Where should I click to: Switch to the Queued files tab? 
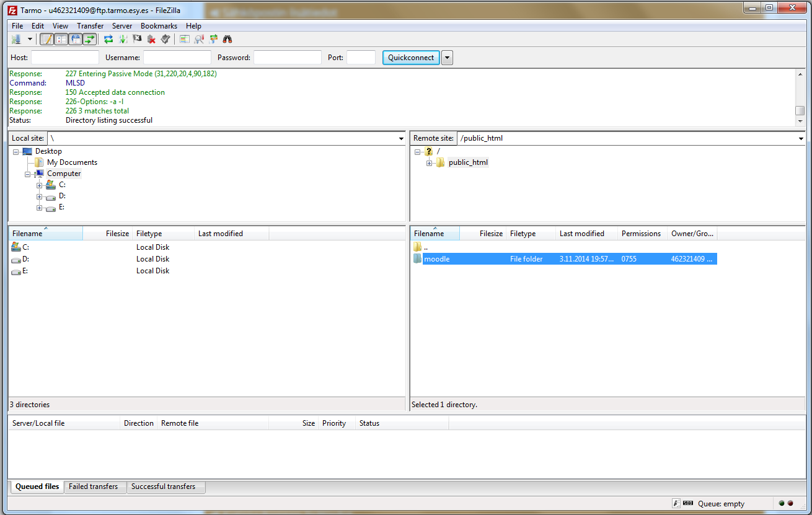pyautogui.click(x=37, y=487)
